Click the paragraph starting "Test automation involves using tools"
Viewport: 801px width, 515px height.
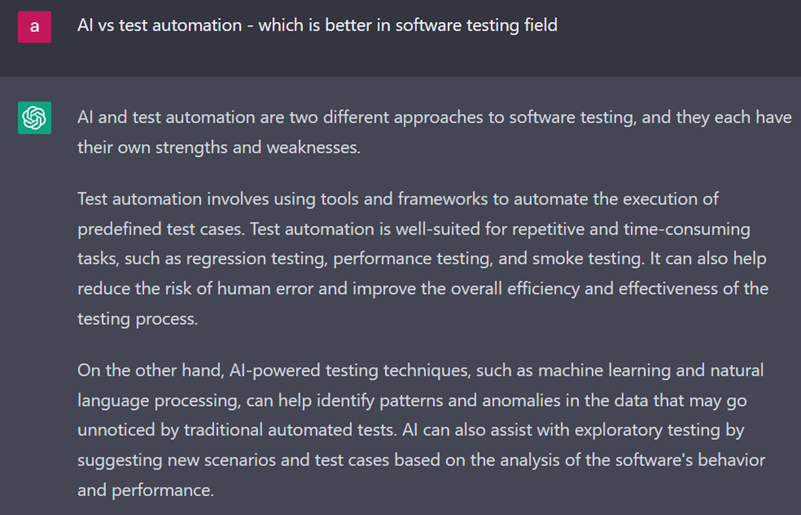[x=423, y=259]
